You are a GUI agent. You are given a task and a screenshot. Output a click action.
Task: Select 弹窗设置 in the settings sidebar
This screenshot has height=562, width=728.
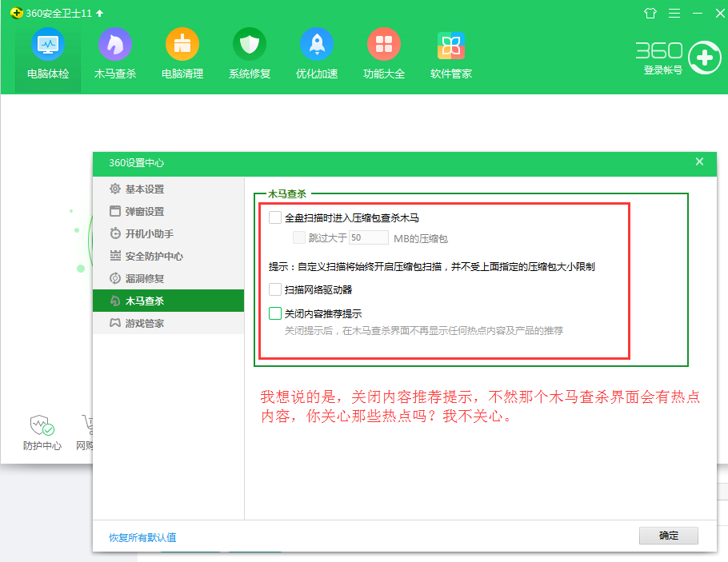tap(168, 211)
